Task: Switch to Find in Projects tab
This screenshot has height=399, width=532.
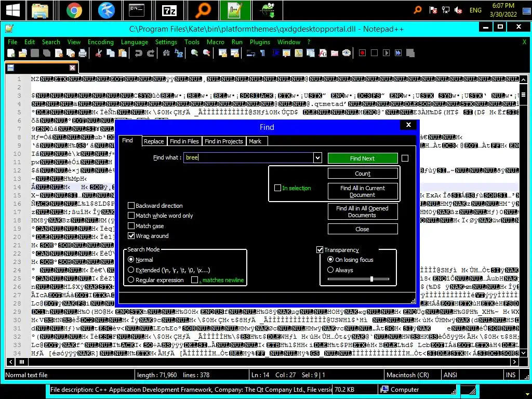Action: point(223,141)
